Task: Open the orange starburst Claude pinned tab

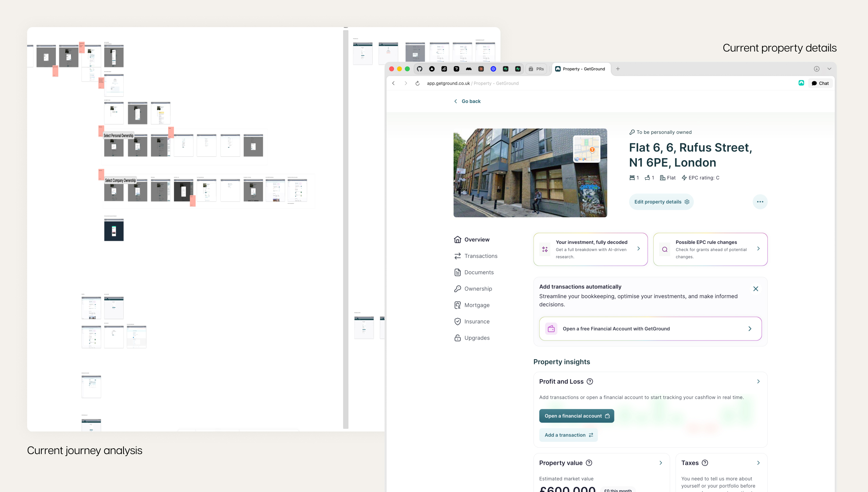Action: tap(481, 69)
